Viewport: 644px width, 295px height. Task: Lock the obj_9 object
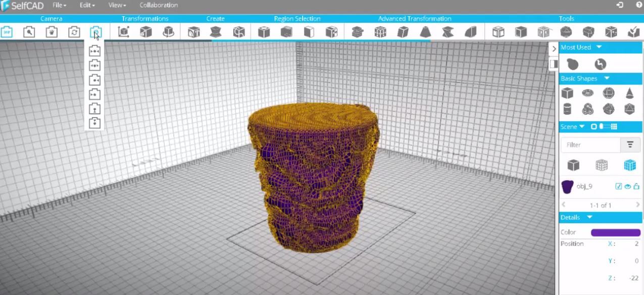pyautogui.click(x=635, y=186)
